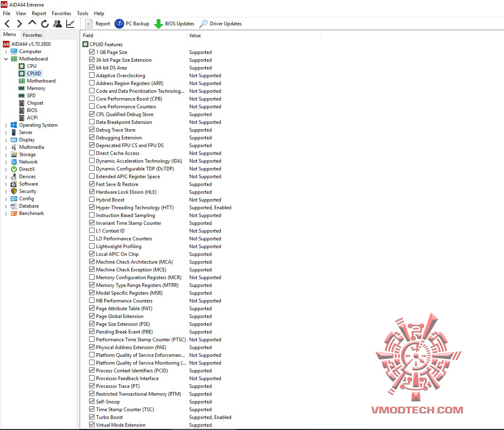
Task: Open the Memory tree item
Action: tap(36, 88)
